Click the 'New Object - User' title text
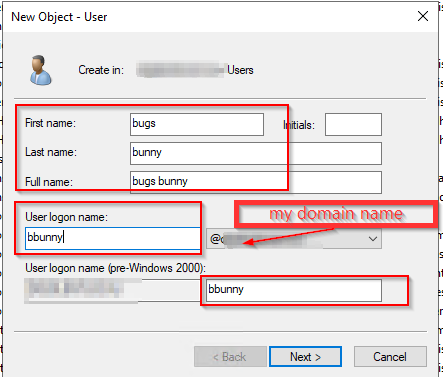Screen dimensions: 443x377 click(59, 17)
